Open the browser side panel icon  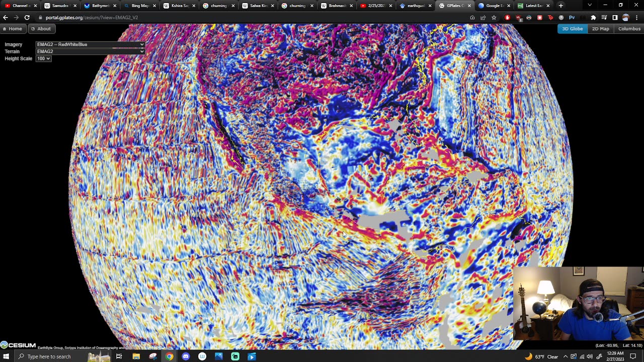tap(615, 18)
